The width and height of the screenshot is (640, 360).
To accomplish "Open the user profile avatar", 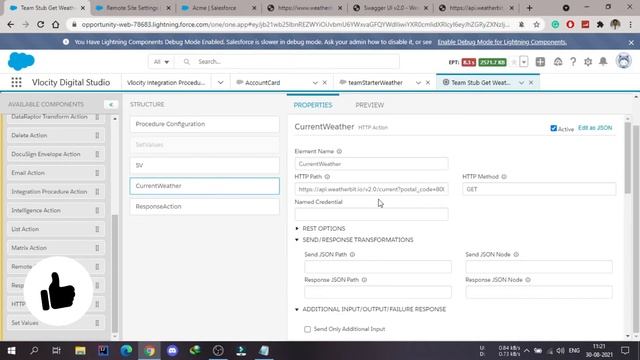I will tap(624, 61).
